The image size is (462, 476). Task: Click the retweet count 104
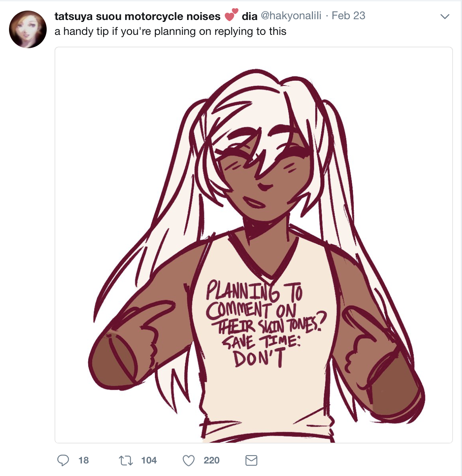tap(149, 460)
